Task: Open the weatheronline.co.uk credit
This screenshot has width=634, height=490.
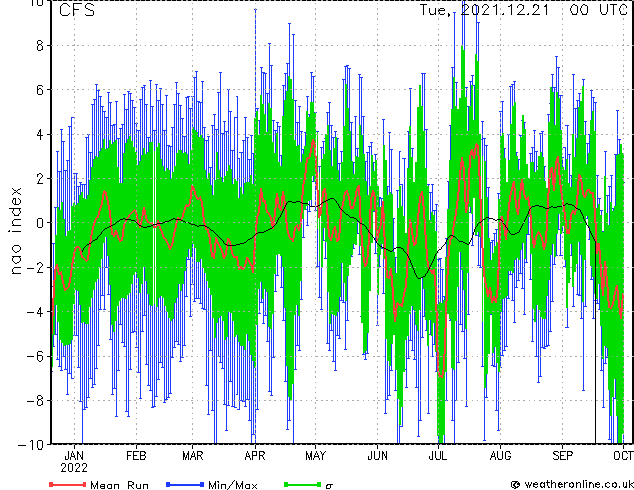Action: tap(572, 484)
